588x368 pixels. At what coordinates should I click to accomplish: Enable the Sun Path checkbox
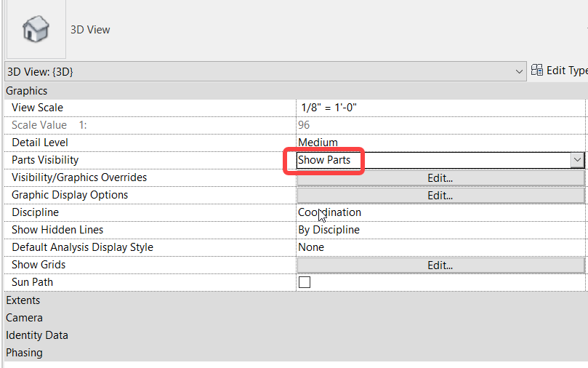coord(305,282)
